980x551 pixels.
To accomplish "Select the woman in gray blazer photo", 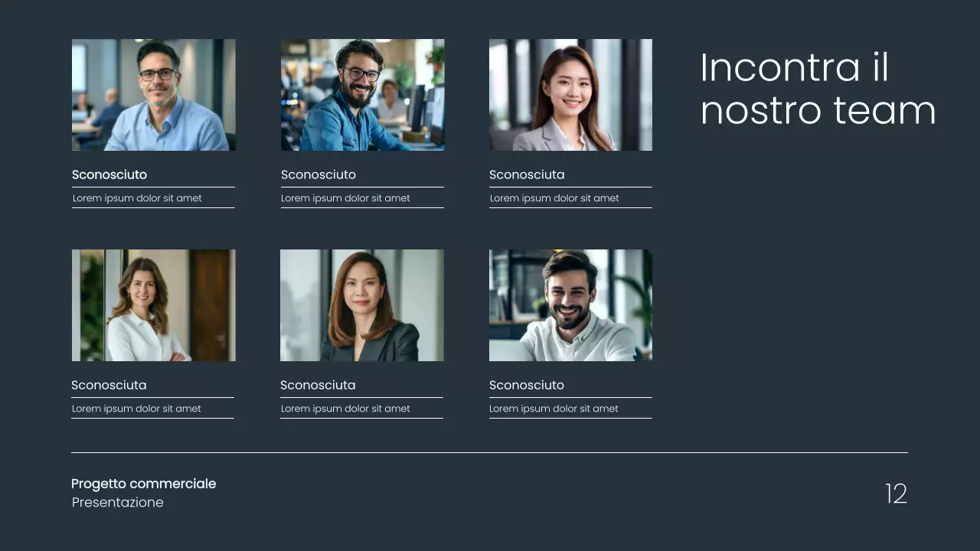I will [570, 95].
